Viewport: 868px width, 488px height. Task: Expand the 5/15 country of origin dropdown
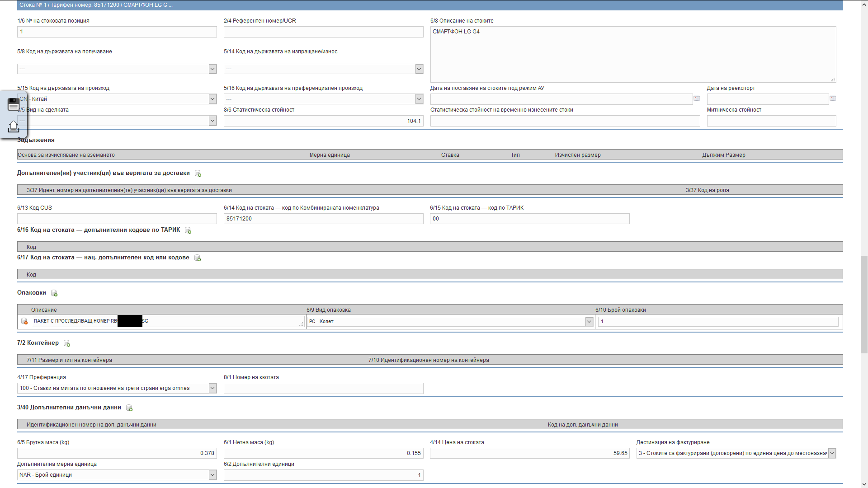click(212, 99)
